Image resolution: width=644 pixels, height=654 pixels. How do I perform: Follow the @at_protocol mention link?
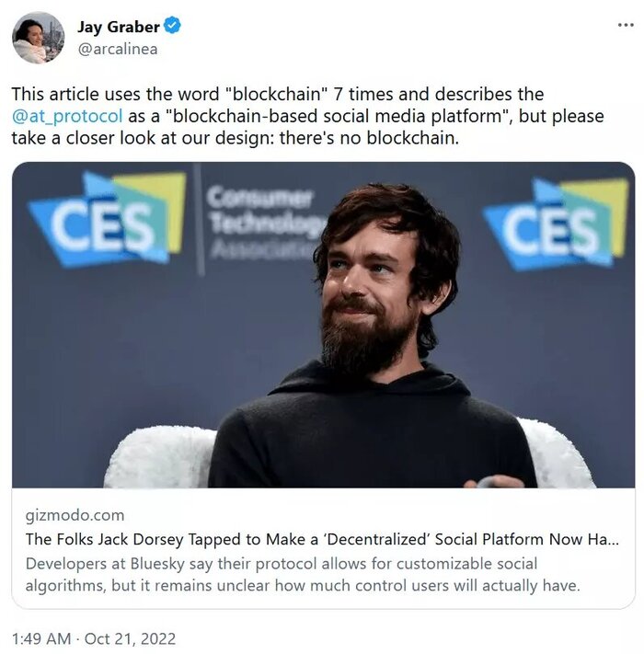pos(66,117)
